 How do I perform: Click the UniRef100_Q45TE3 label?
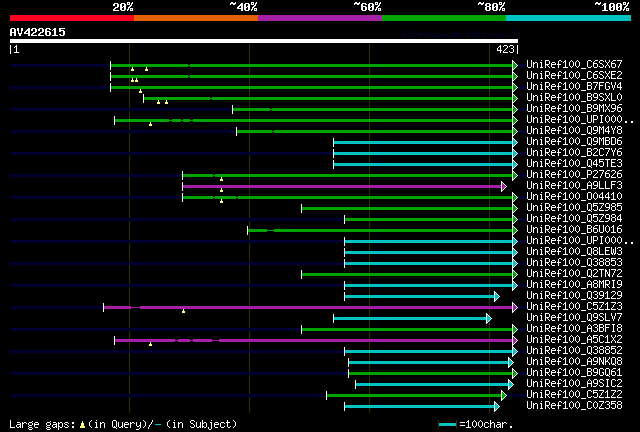(574, 164)
